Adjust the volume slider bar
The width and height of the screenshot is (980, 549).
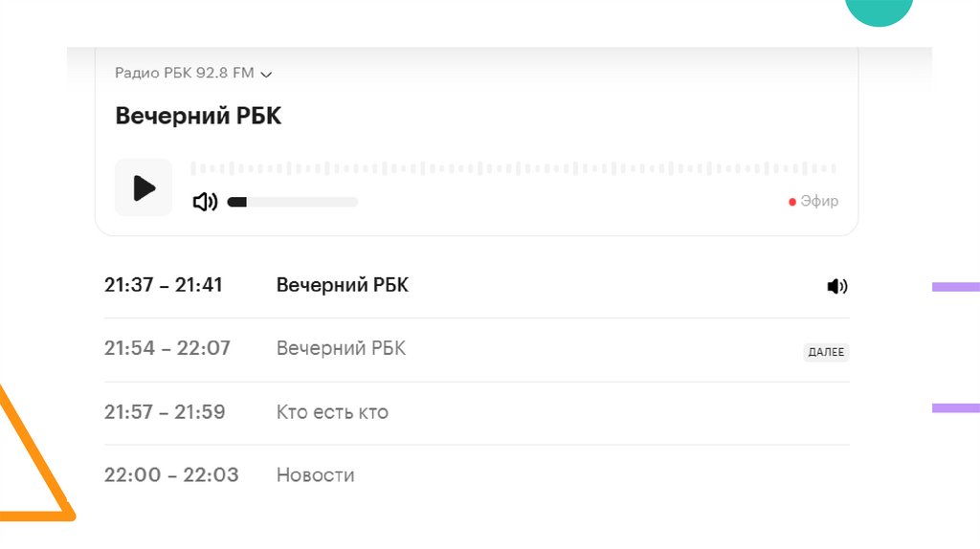tap(293, 202)
